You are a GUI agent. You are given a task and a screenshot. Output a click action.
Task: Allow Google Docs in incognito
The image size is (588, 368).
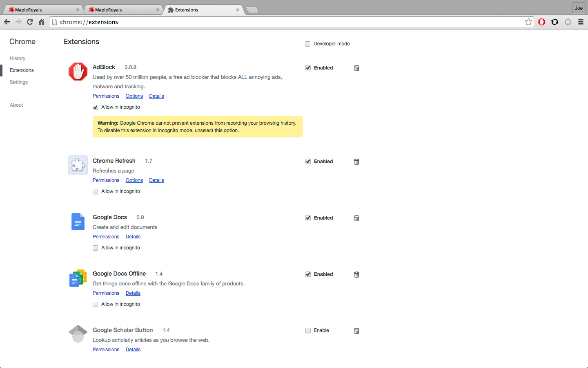[95, 248]
